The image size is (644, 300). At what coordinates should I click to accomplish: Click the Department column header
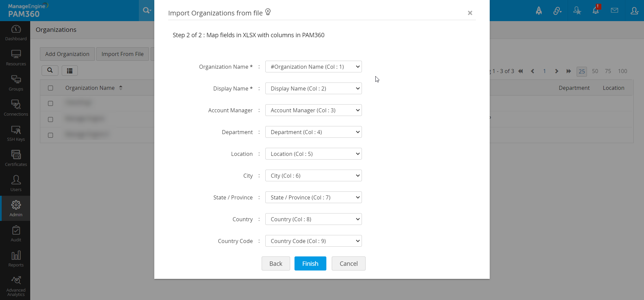(574, 88)
